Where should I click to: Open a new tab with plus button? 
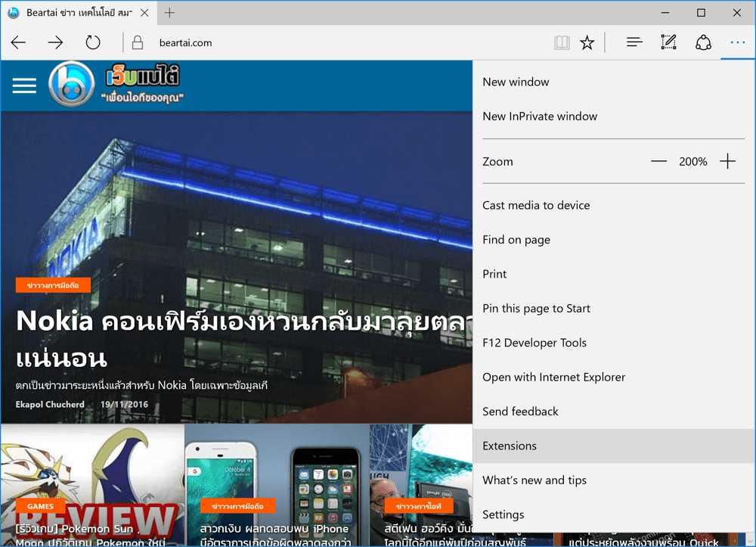(x=169, y=13)
